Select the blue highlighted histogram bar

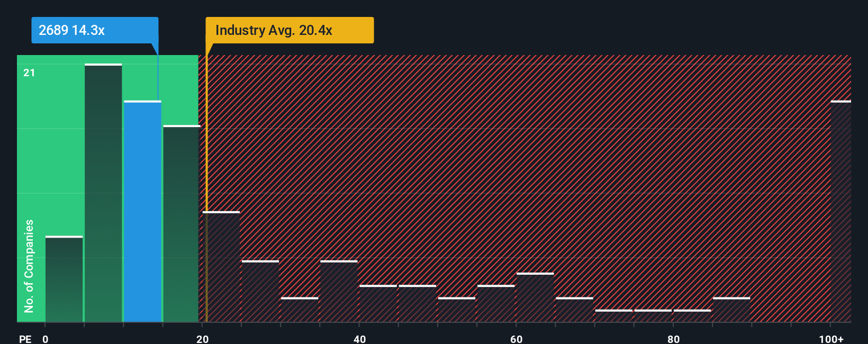coord(142,211)
